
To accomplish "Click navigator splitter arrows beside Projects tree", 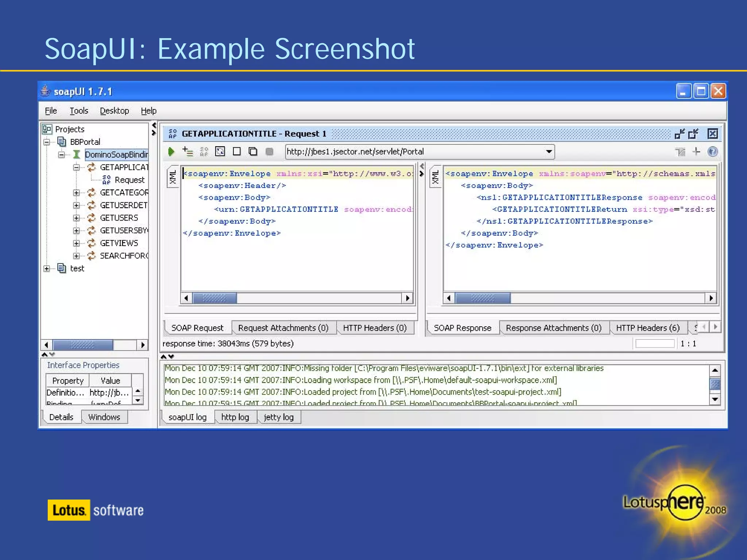I will [154, 129].
